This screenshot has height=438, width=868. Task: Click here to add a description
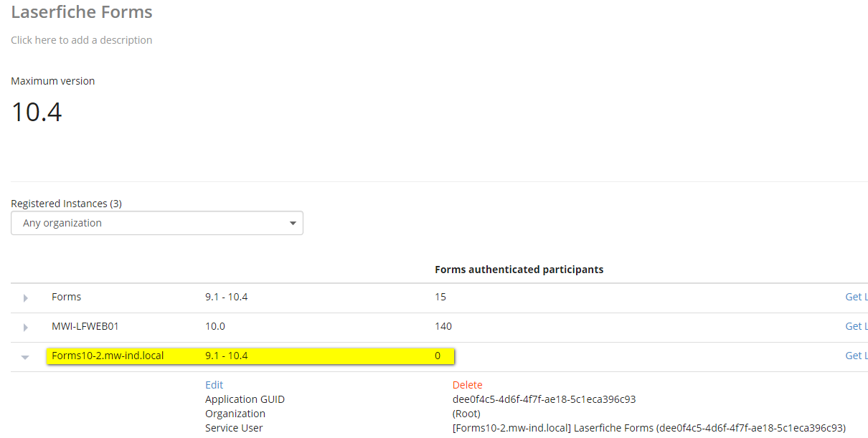point(81,40)
